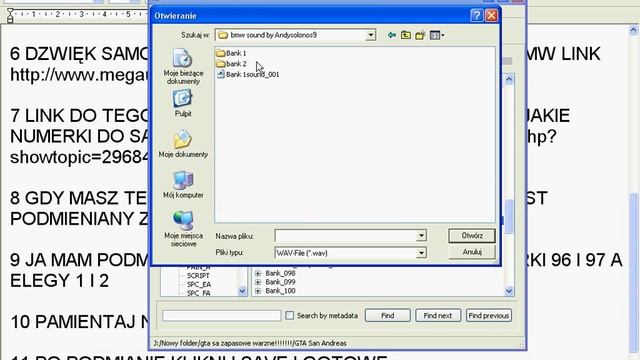The image size is (640, 360).
Task: Open Mój komputer location
Action: [183, 184]
